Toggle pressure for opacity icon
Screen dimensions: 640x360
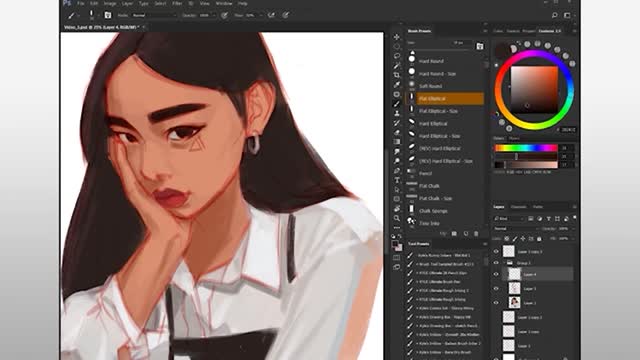pyautogui.click(x=224, y=15)
